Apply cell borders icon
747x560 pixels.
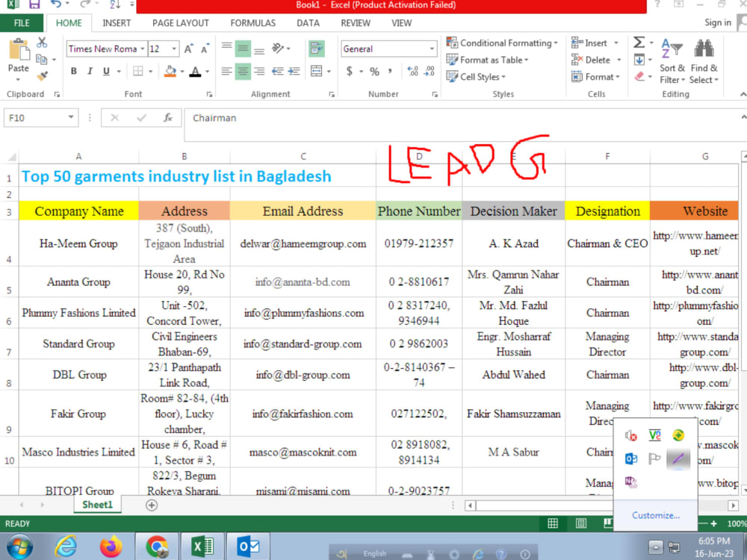click(x=138, y=71)
